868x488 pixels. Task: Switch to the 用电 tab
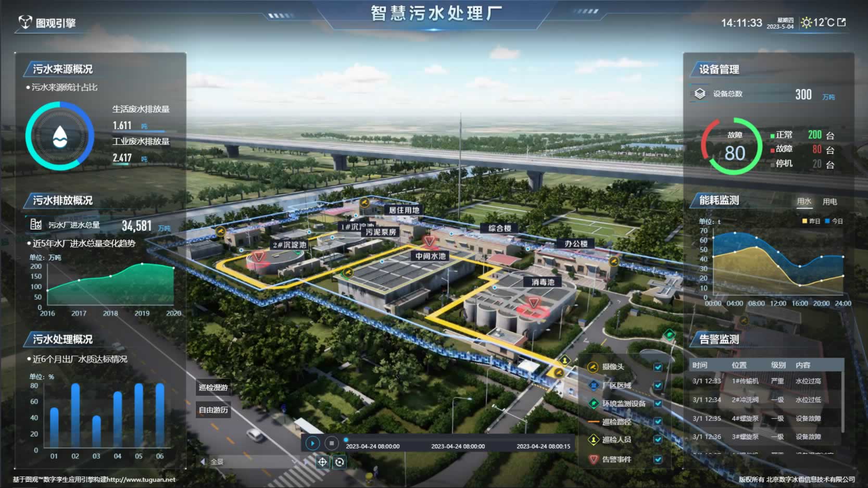pyautogui.click(x=829, y=202)
